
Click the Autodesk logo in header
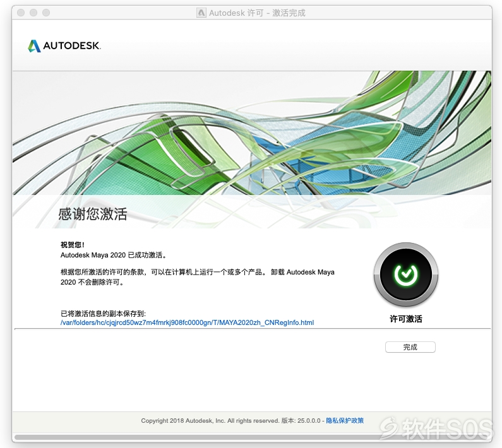[x=64, y=46]
